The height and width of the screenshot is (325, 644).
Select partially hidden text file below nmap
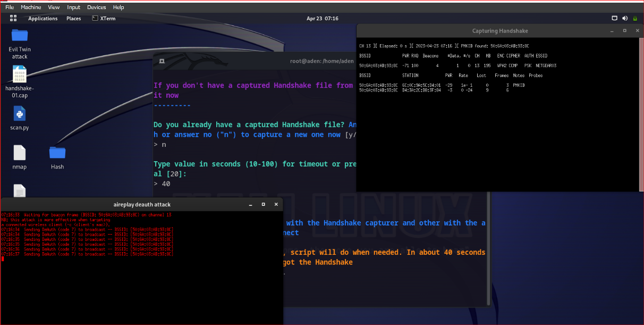click(x=20, y=190)
